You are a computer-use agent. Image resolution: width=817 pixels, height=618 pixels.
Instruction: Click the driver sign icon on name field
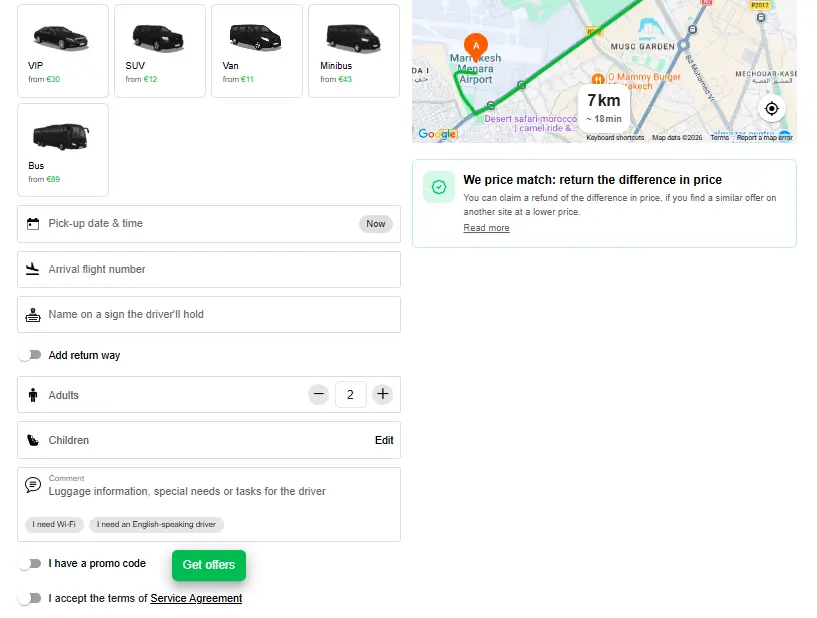[33, 314]
